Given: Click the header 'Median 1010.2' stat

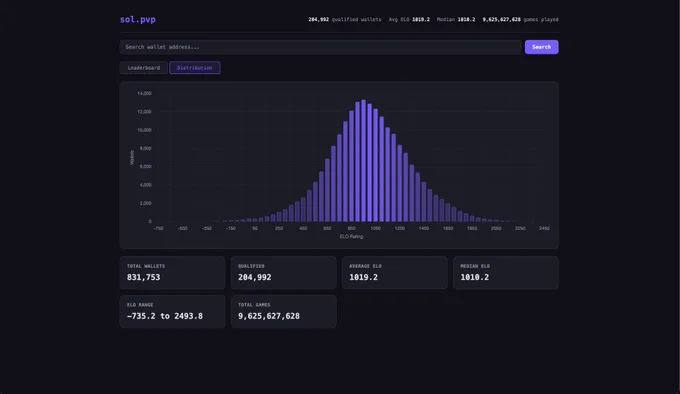Looking at the screenshot, I should (x=456, y=20).
